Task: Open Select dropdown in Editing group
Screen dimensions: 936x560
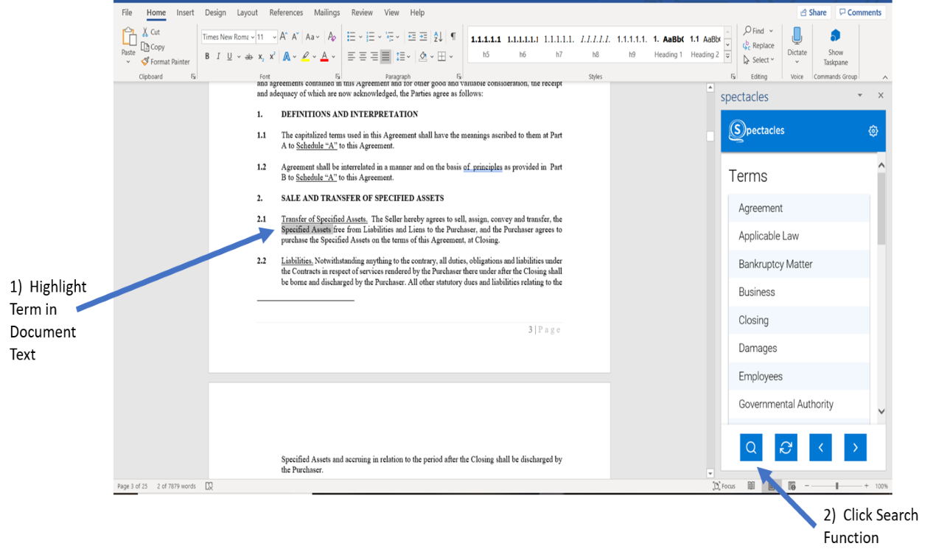Action: pyautogui.click(x=758, y=60)
